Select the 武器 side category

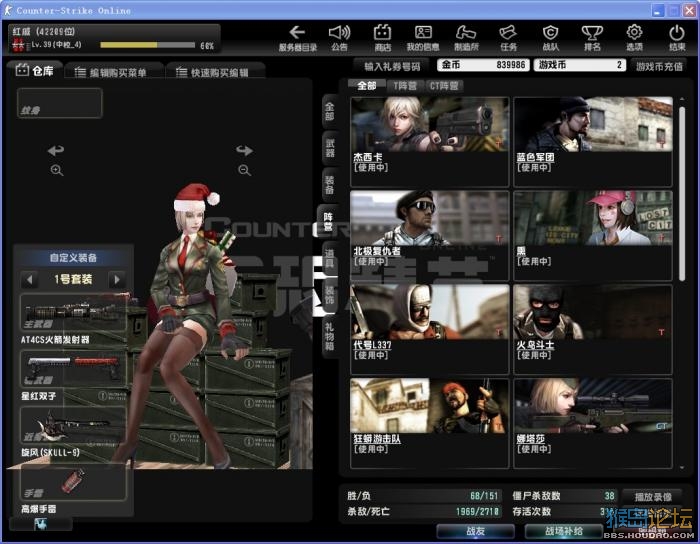pos(329,148)
